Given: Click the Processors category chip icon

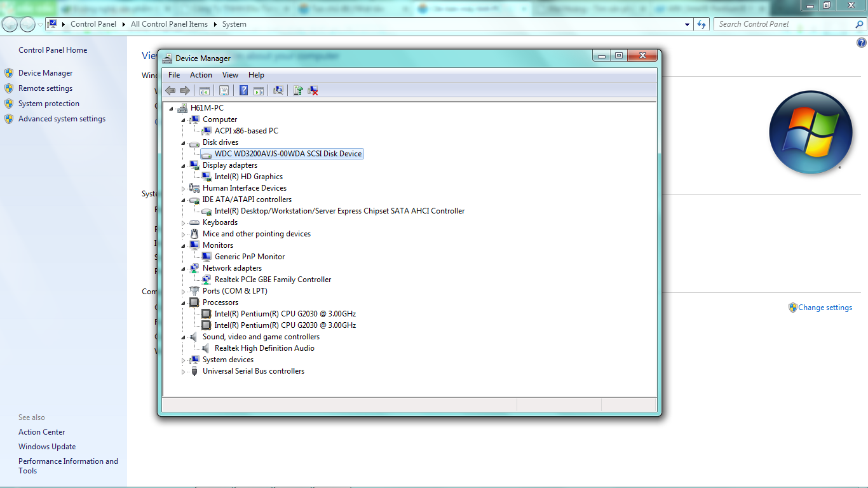Looking at the screenshot, I should [x=194, y=302].
